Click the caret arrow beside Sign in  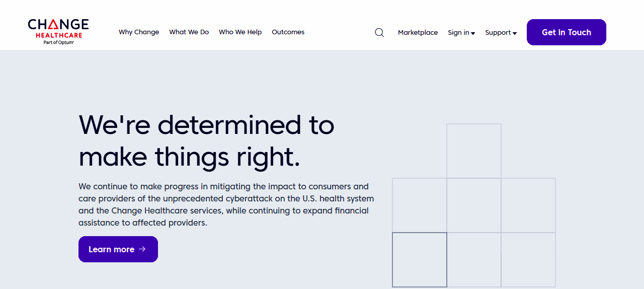click(x=473, y=33)
